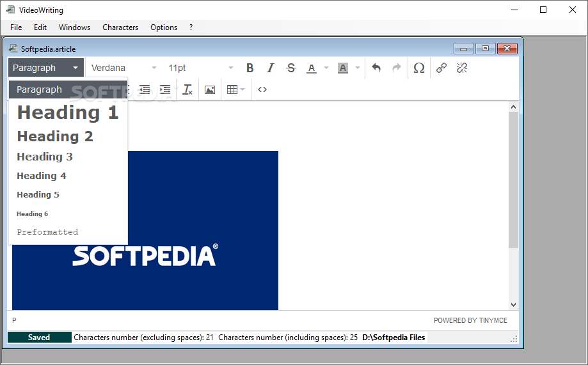Click the characters including spaces count
This screenshot has height=365, width=588.
[288, 338]
